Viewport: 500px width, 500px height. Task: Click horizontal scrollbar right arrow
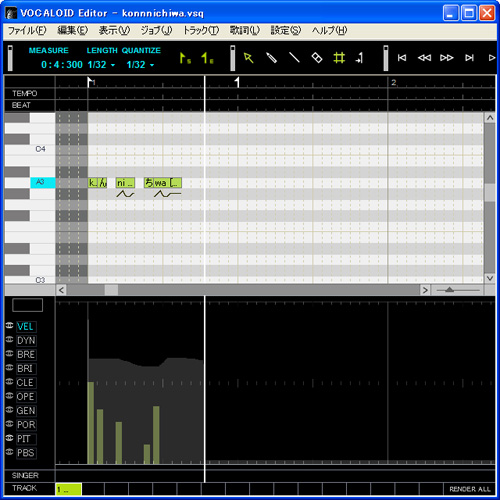pos(425,290)
